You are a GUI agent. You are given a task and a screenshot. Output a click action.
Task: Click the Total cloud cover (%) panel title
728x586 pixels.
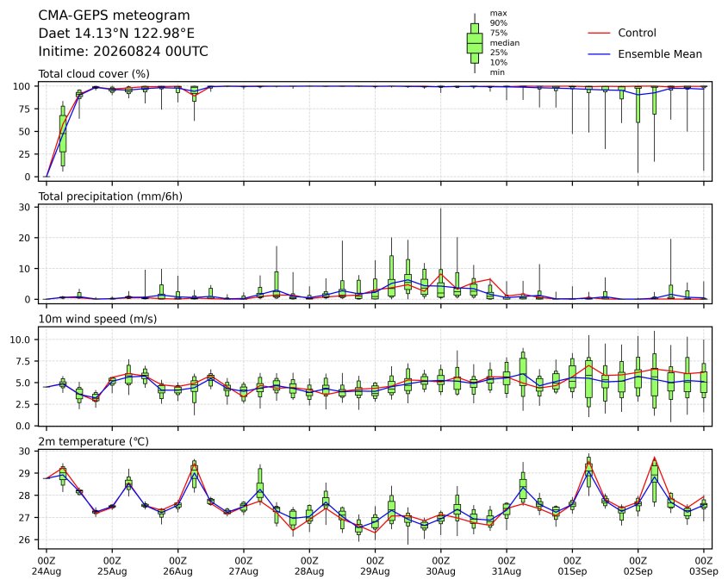coord(94,74)
